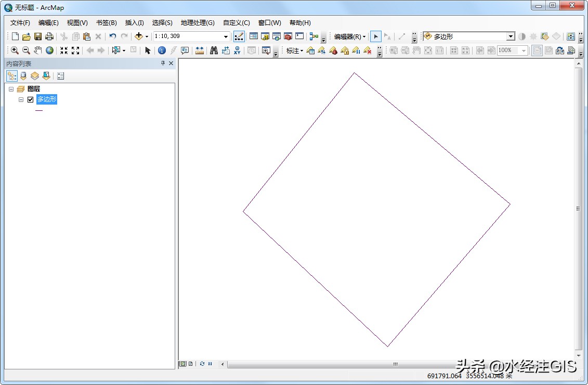The height and width of the screenshot is (385, 588).
Task: Collapse the 图层 data frame tree node
Action: pos(11,89)
